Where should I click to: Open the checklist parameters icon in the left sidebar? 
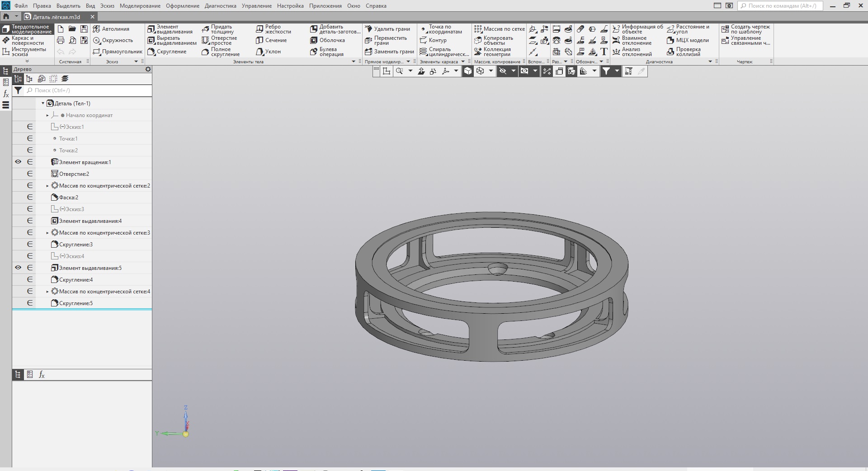coord(6,82)
